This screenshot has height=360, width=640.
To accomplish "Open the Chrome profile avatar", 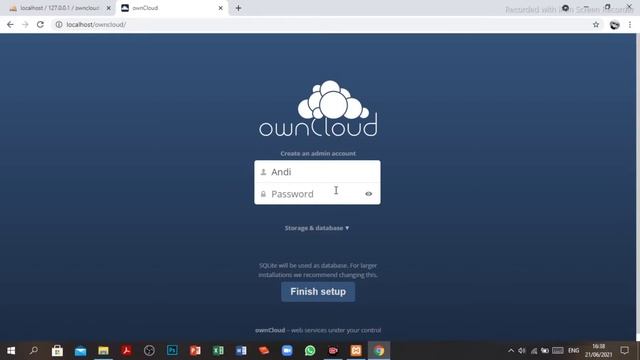I will [615, 25].
